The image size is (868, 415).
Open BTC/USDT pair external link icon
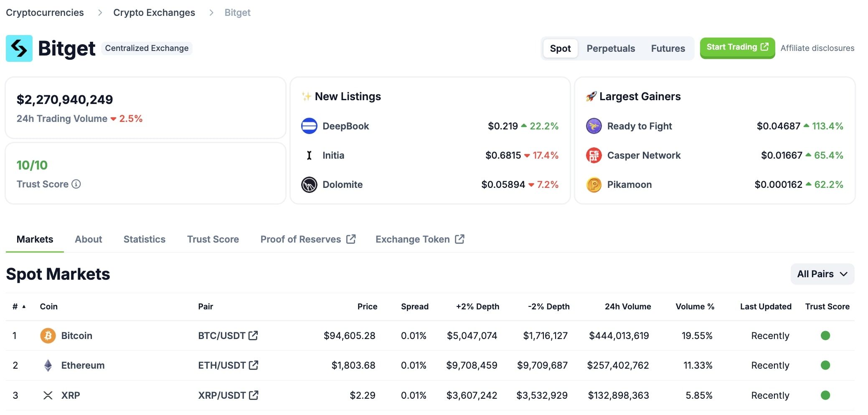click(x=253, y=335)
